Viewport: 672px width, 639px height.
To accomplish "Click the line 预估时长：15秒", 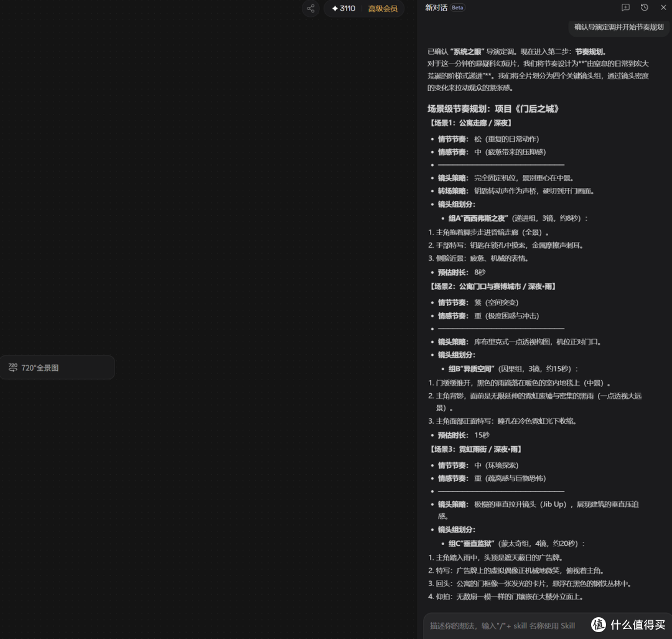I will (464, 435).
